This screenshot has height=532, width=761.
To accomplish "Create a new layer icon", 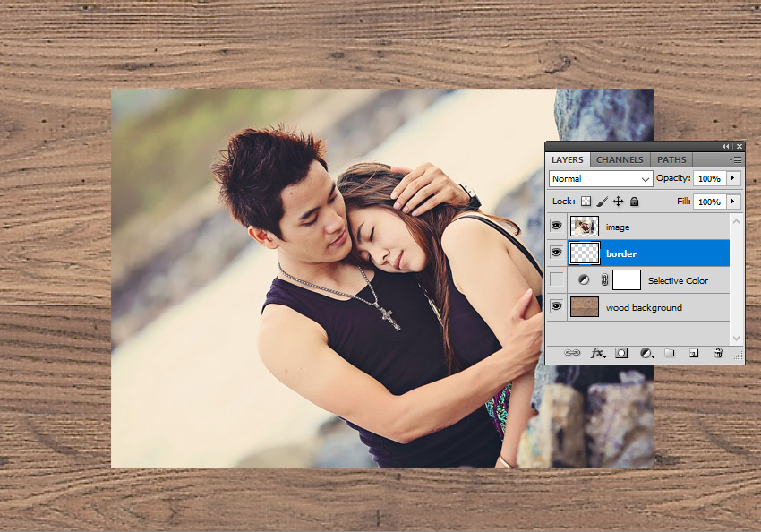I will 693,354.
